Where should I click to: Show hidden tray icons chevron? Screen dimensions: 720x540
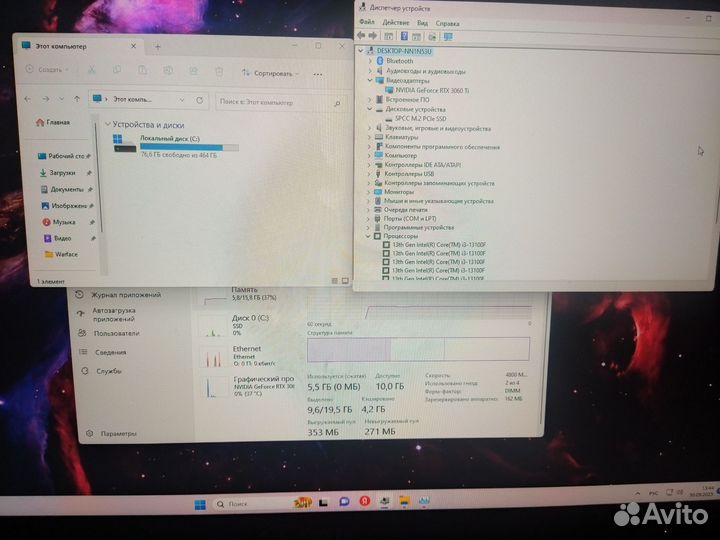tap(637, 494)
